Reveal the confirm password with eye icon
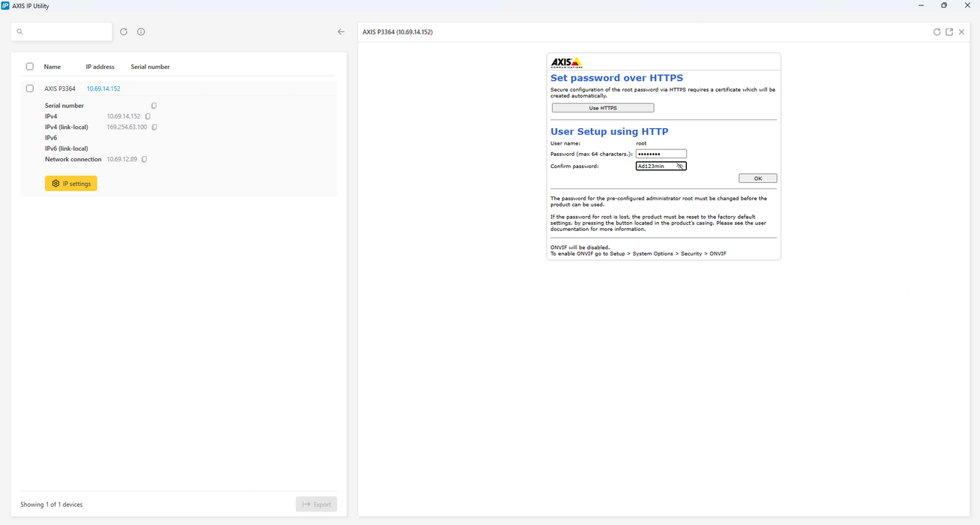Viewport: 980px width, 525px height. coord(679,166)
